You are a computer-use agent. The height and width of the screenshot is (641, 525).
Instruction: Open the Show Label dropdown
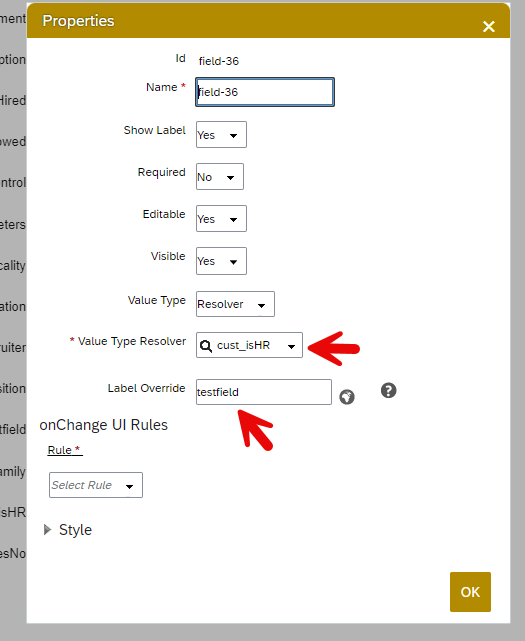tap(221, 134)
